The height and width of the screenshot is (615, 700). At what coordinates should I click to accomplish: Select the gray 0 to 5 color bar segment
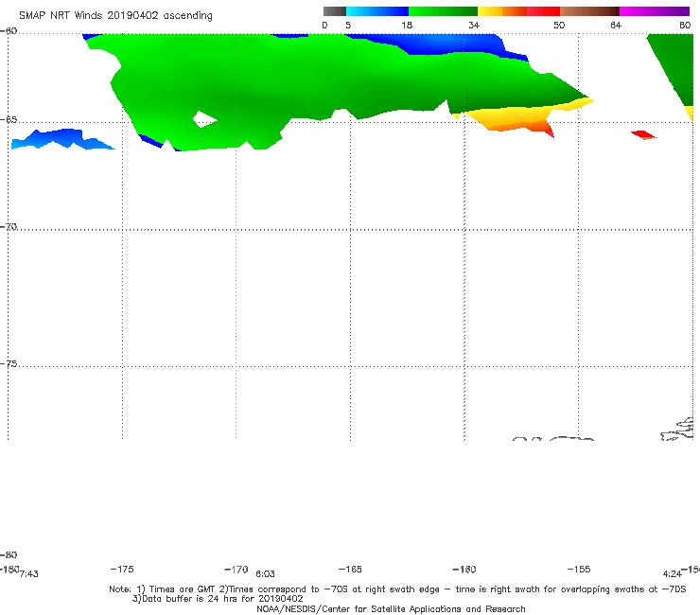tap(335, 11)
